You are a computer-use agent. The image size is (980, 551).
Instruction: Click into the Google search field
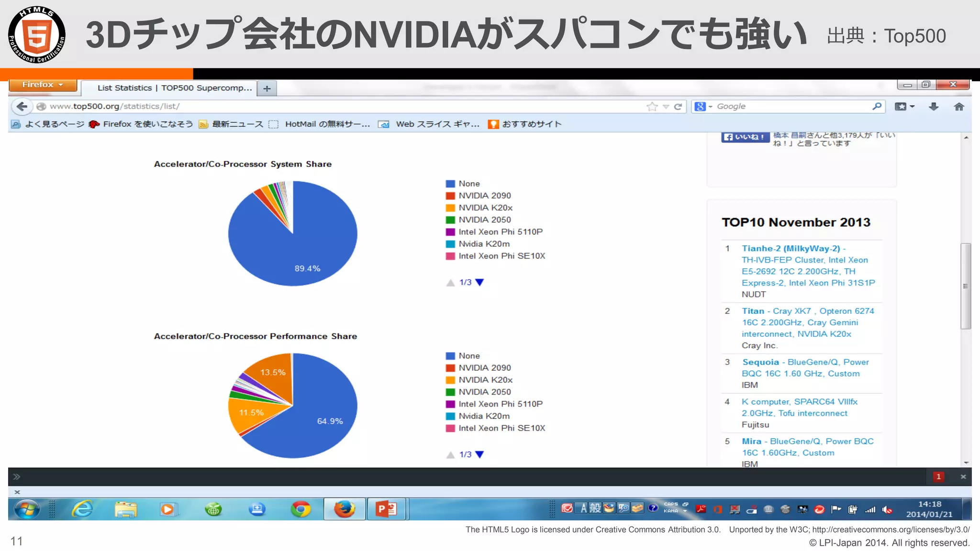click(x=792, y=106)
